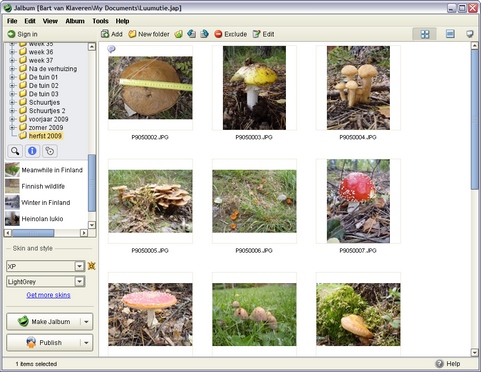Screen dimensions: 481x372
Task: Open the Album menu
Action: coord(75,21)
